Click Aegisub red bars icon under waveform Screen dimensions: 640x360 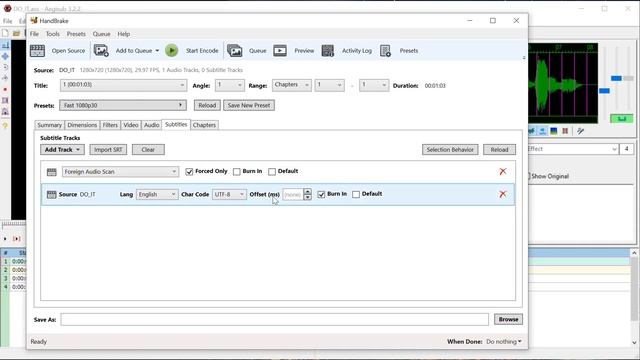(565, 131)
